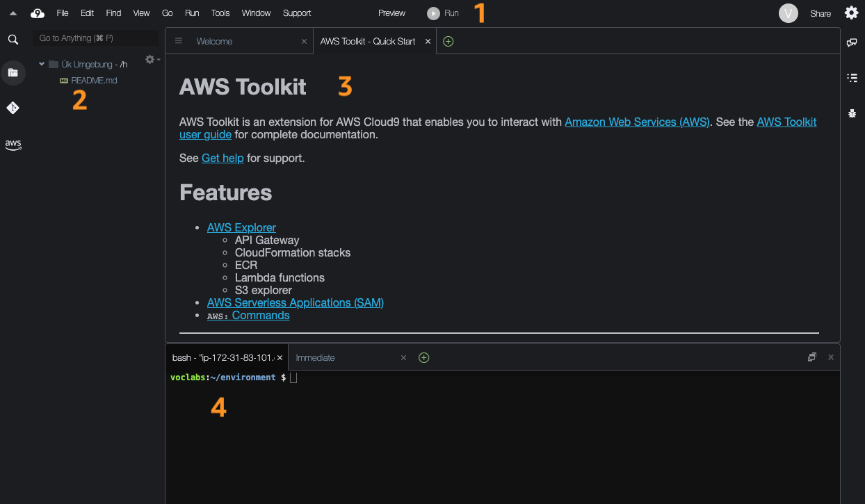Click the Go to Anything search field
The image size is (865, 504).
click(x=96, y=38)
